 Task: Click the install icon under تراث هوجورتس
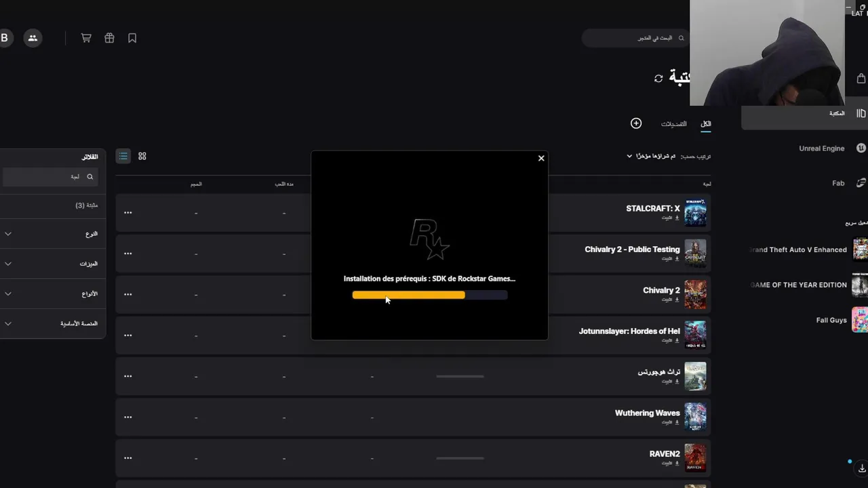(x=677, y=382)
